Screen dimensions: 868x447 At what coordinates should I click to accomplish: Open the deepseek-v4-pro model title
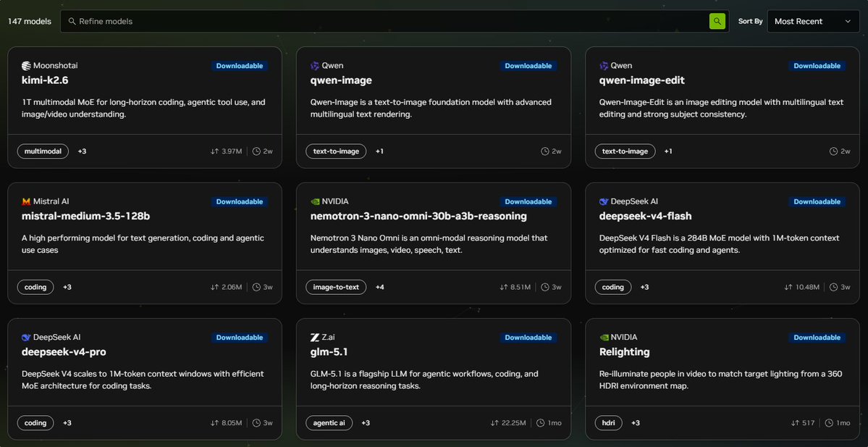pos(64,351)
